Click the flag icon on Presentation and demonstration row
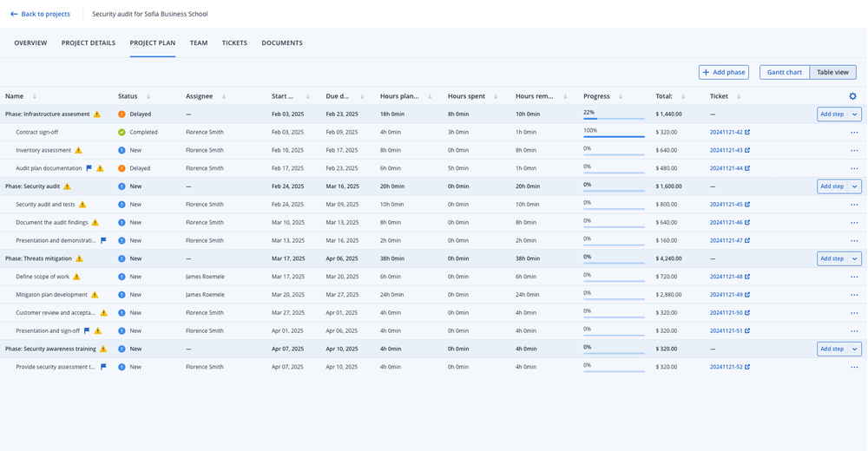868x451 pixels. click(103, 240)
